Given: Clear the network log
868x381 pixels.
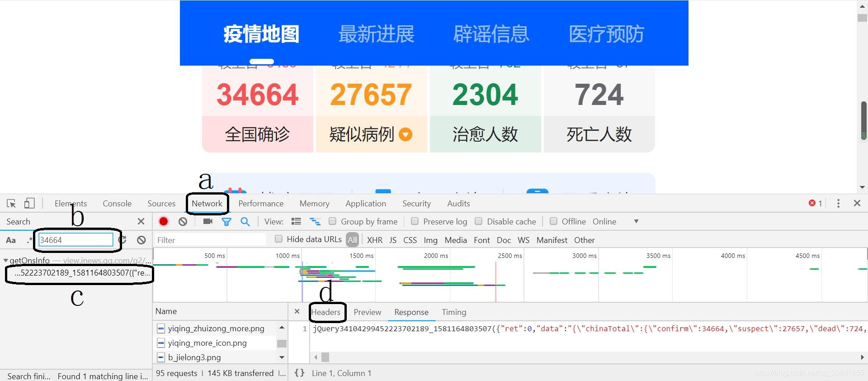Looking at the screenshot, I should pos(183,221).
